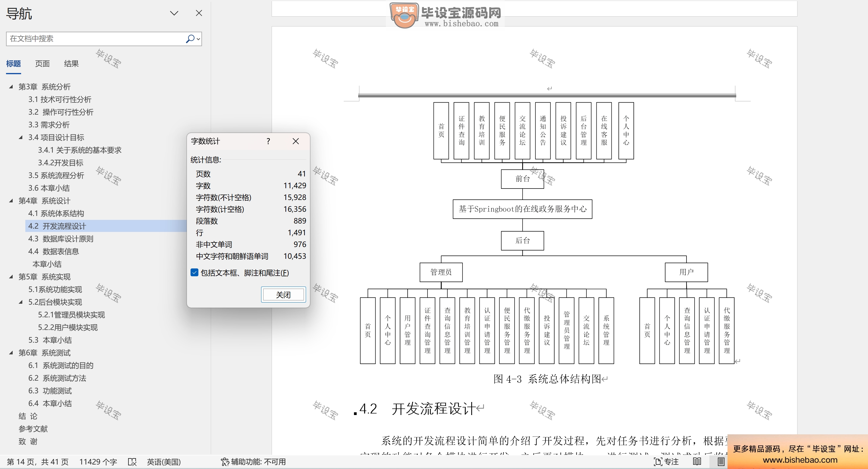Uncheck 包括文本框、脚注和尾注 checkbox
This screenshot has height=469, width=868.
pyautogui.click(x=194, y=272)
